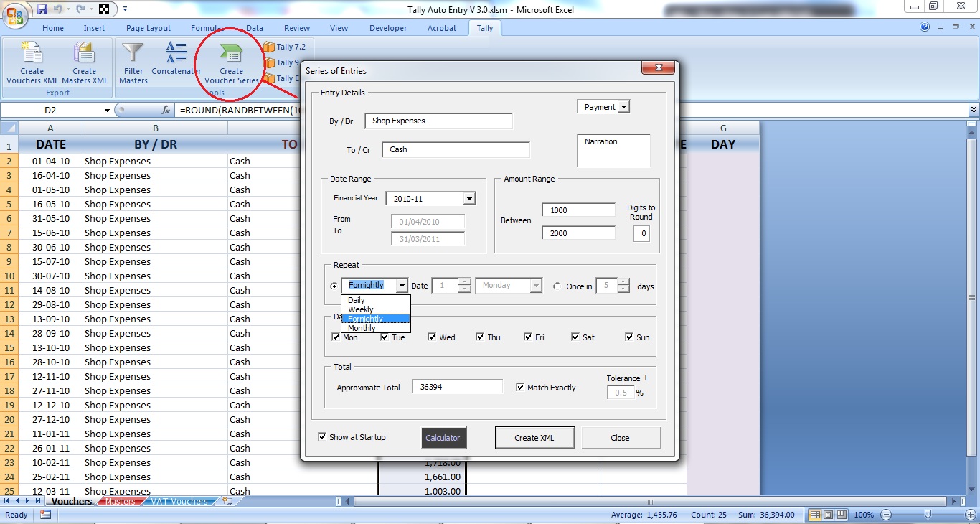This screenshot has width=980, height=524.
Task: Open the Review ribbon tab
Action: tap(297, 28)
